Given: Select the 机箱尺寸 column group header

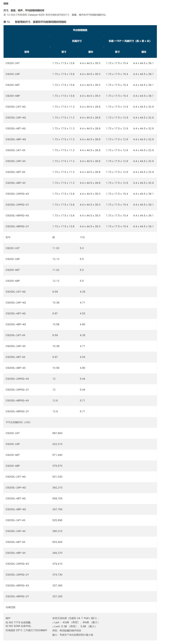Looking at the screenshot, I should click(x=77, y=41).
